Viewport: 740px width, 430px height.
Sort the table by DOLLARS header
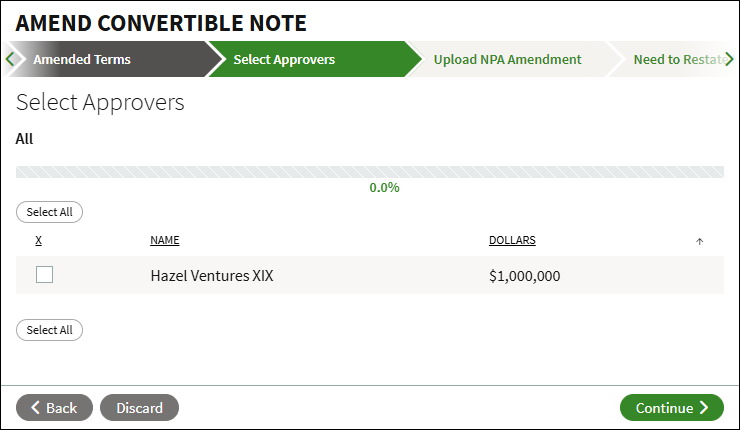[x=512, y=240]
